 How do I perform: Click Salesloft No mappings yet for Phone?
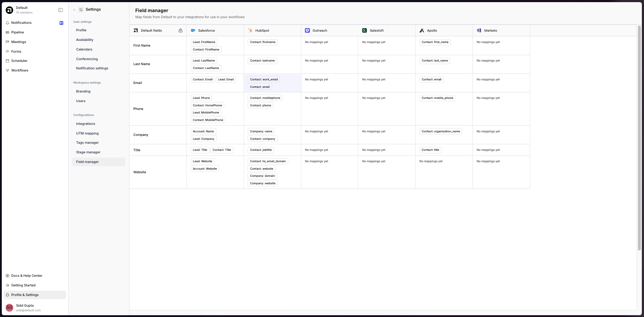click(x=374, y=98)
